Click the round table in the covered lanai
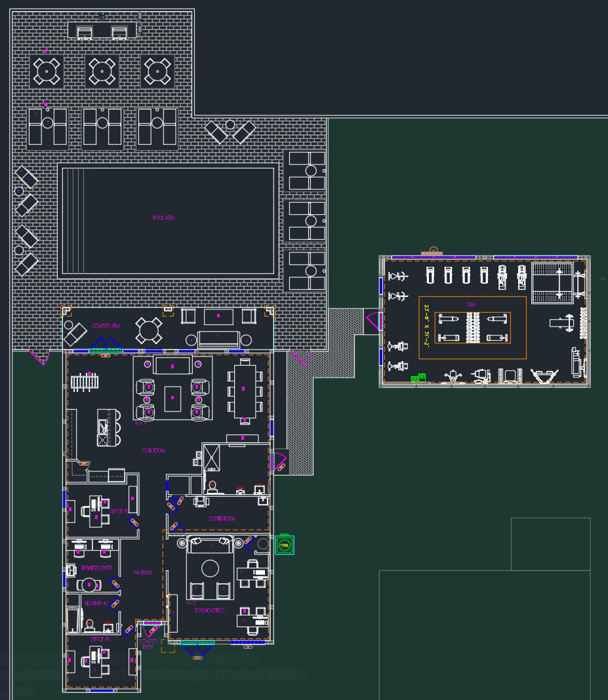The height and width of the screenshot is (700, 608). [x=149, y=330]
